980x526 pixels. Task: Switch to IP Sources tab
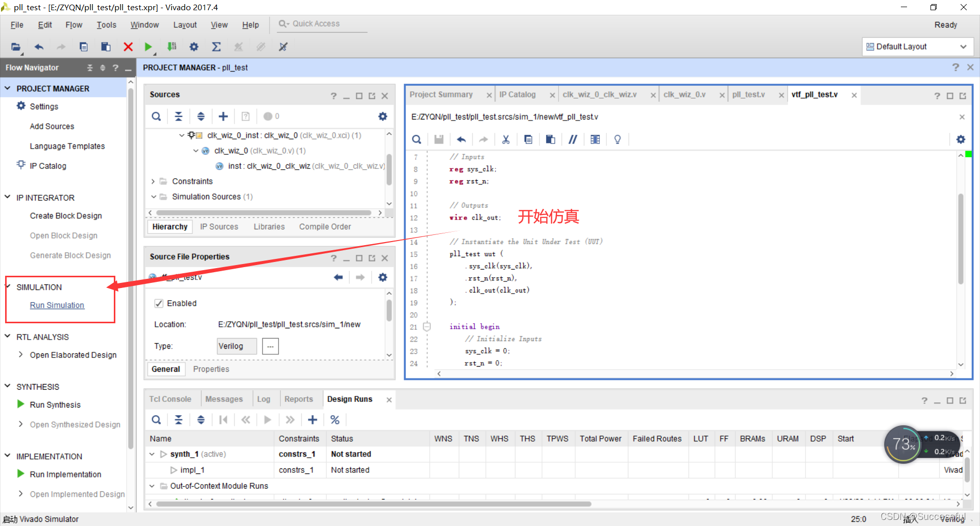pyautogui.click(x=219, y=227)
